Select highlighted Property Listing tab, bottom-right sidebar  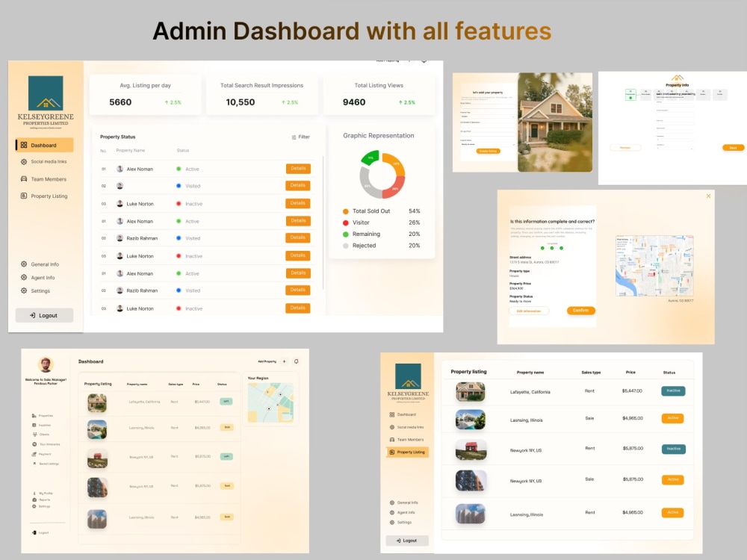(407, 452)
